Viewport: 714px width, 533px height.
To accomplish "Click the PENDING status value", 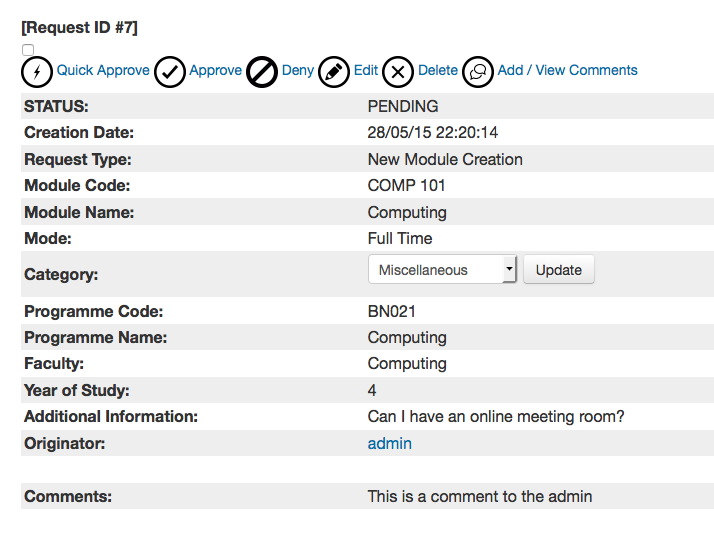I will tap(403, 106).
